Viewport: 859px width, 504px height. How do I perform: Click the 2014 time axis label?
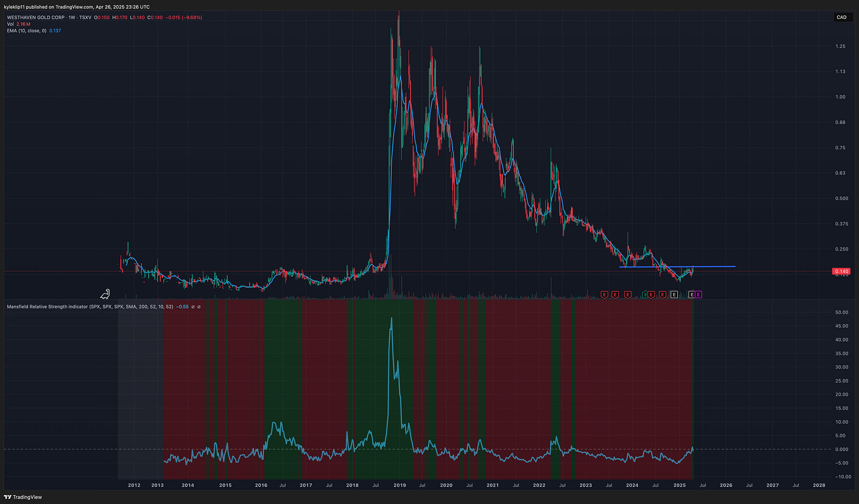pos(188,485)
